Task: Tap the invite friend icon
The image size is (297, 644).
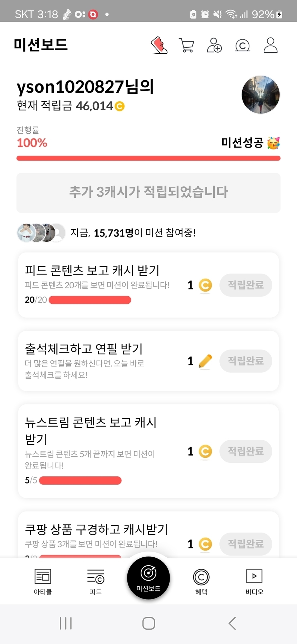Action: (x=214, y=45)
